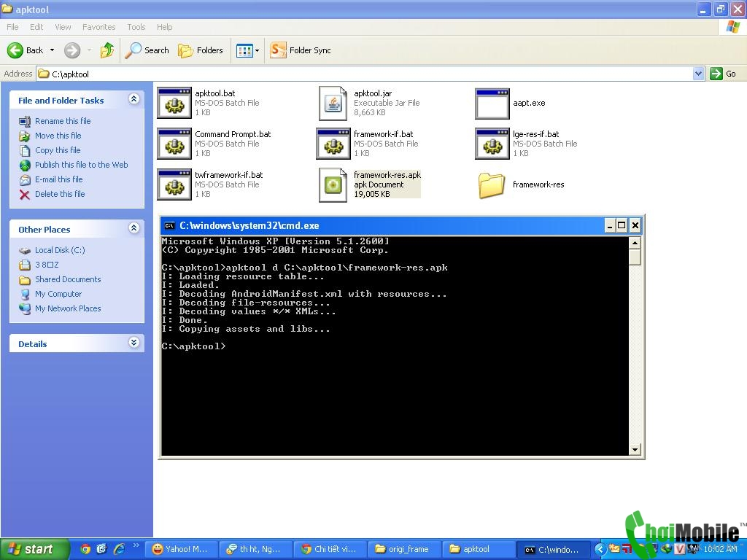Launch Folder Sync from toolbar
The height and width of the screenshot is (560, 747).
pyautogui.click(x=300, y=50)
